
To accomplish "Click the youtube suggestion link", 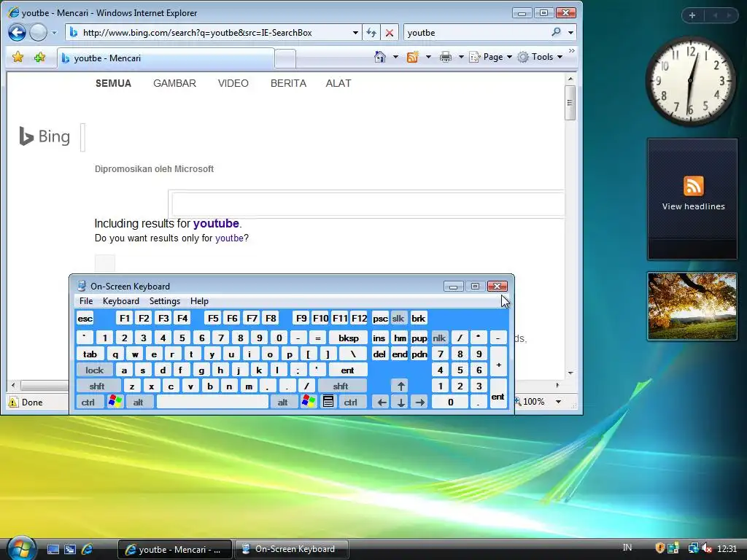I will pos(216,223).
